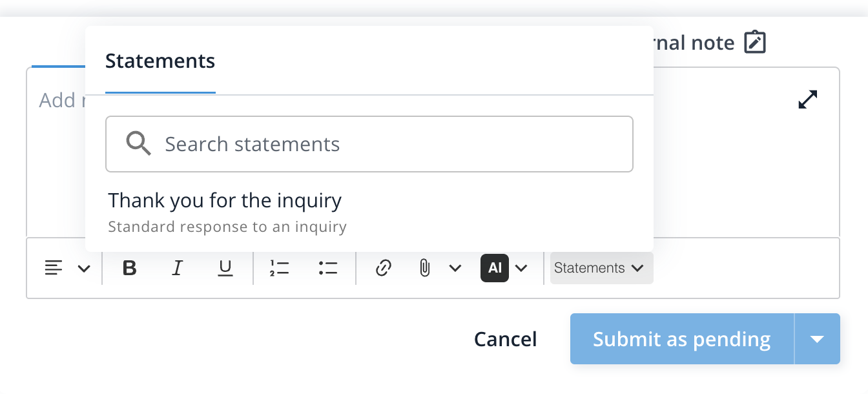This screenshot has height=394, width=868.
Task: Click the insert link icon
Action: click(x=382, y=268)
